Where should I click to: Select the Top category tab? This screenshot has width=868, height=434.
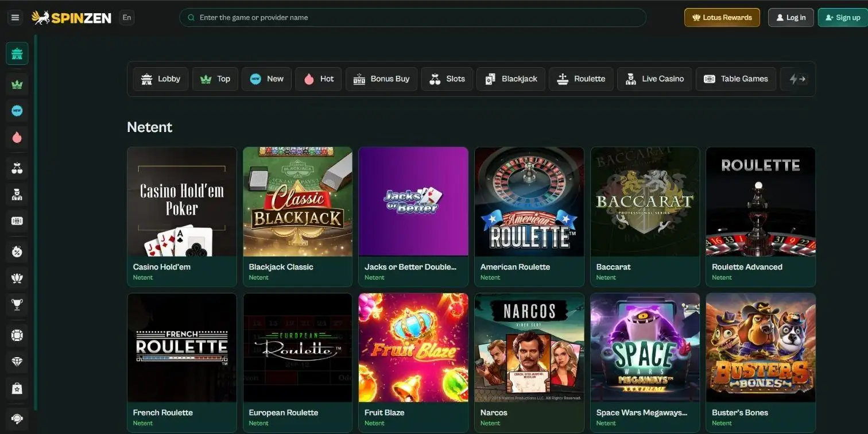point(215,79)
